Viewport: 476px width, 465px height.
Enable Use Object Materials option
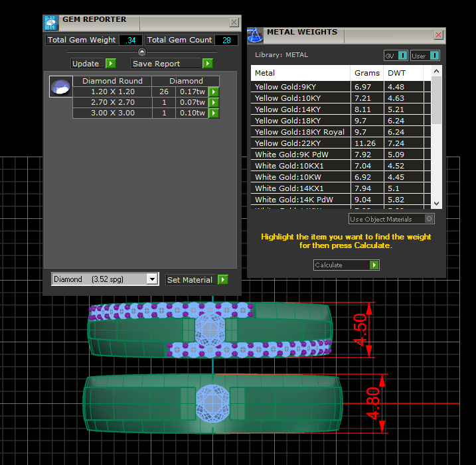coord(430,219)
